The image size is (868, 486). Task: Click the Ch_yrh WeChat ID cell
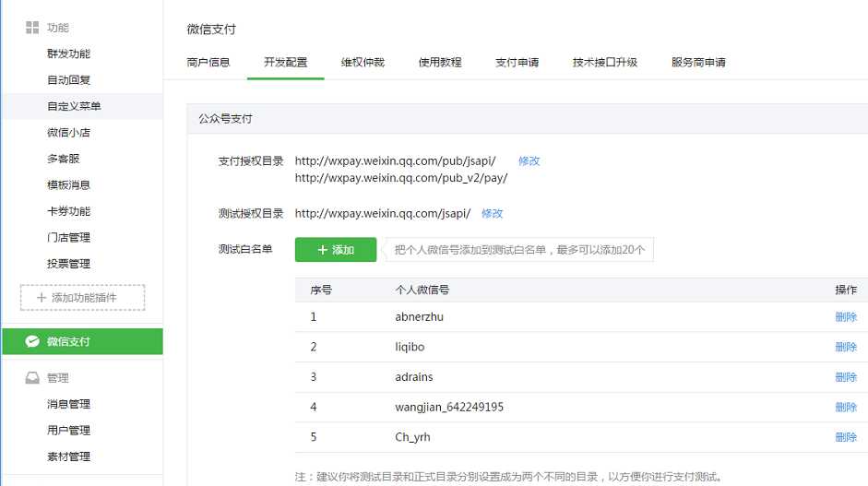tap(412, 437)
